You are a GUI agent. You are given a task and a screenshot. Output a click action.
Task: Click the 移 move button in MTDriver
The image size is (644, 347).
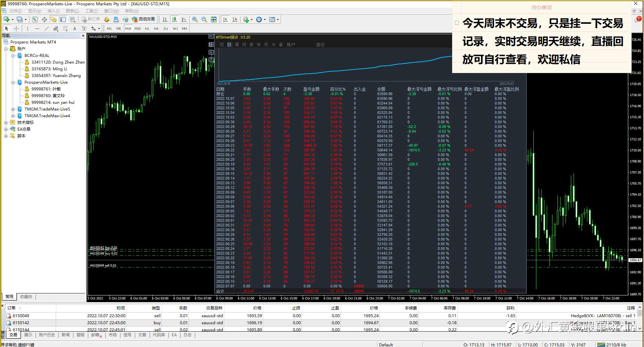(211, 44)
